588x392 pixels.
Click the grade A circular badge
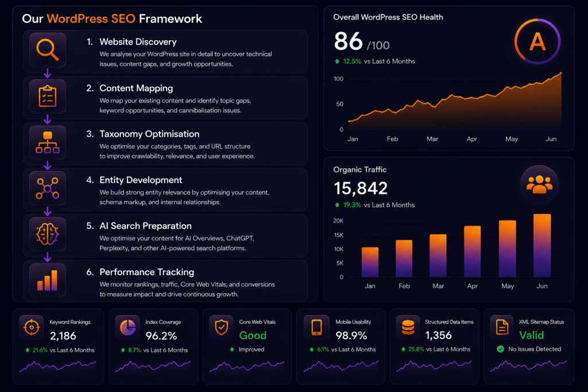pyautogui.click(x=537, y=41)
